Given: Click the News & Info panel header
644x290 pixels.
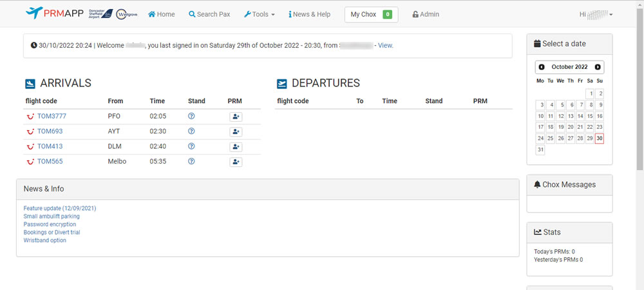Looking at the screenshot, I should (268, 189).
